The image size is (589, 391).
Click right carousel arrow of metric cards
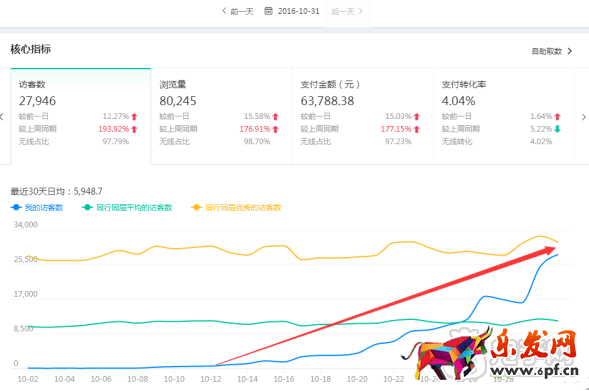pyautogui.click(x=583, y=117)
